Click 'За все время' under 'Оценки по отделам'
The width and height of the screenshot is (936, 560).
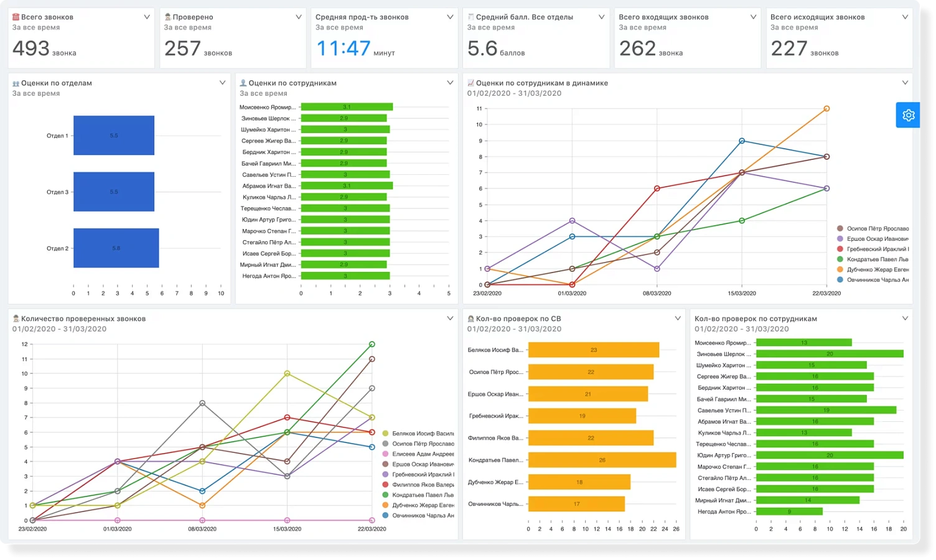point(36,93)
